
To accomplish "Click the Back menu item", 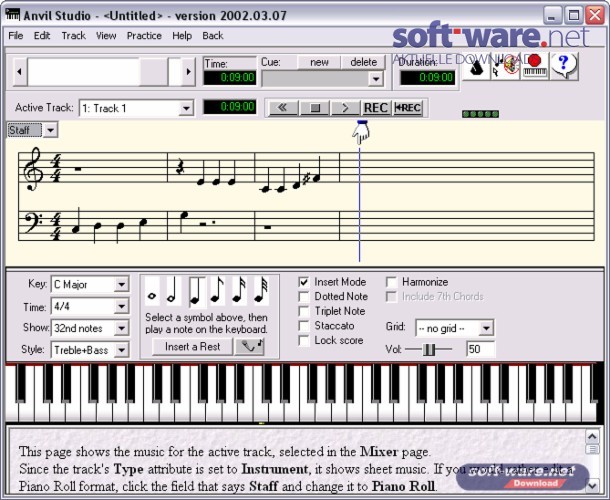I will coord(213,36).
